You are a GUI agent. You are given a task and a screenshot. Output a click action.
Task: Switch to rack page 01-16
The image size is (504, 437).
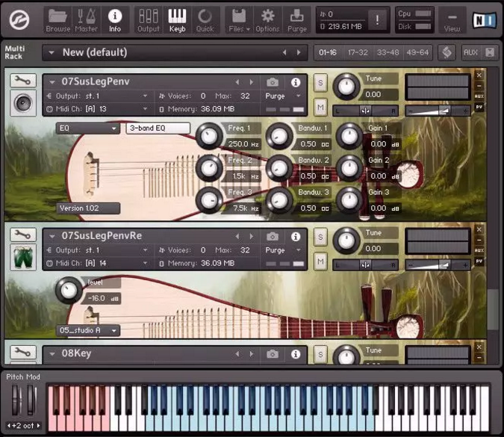tap(328, 52)
